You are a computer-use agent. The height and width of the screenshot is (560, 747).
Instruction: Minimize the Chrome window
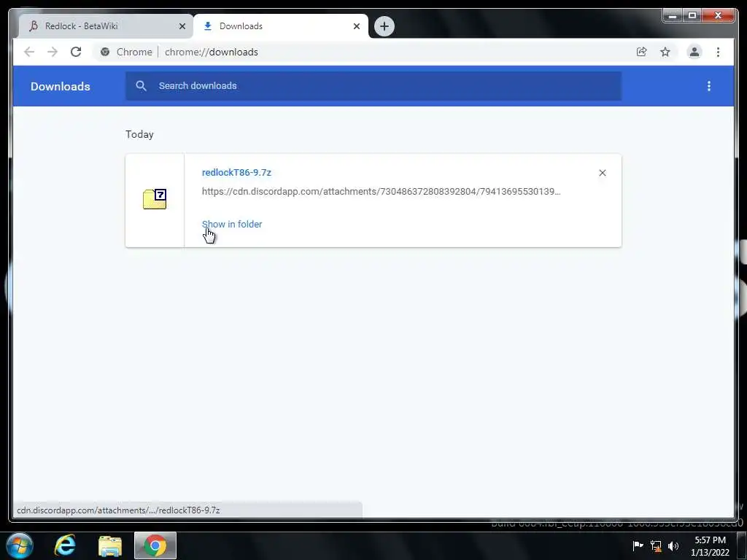coord(672,16)
